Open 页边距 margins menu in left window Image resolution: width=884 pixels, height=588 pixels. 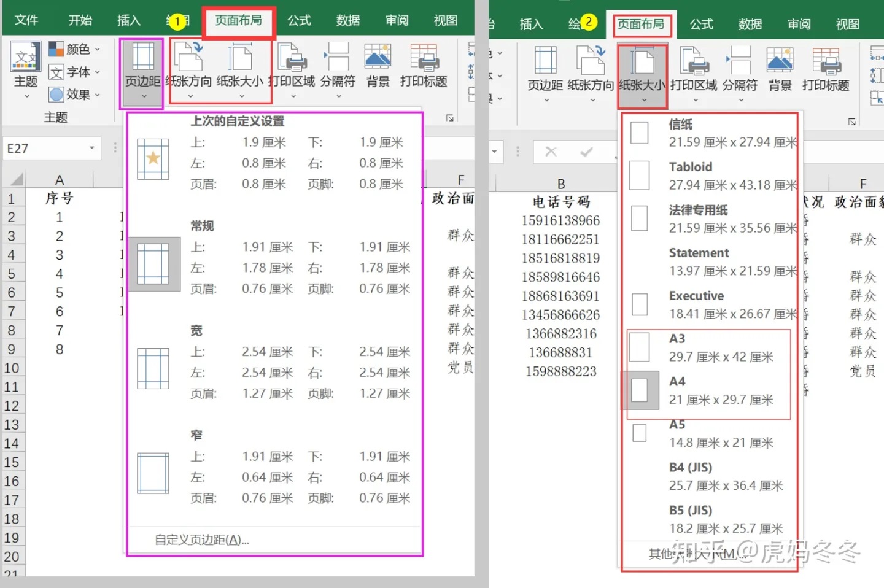142,72
